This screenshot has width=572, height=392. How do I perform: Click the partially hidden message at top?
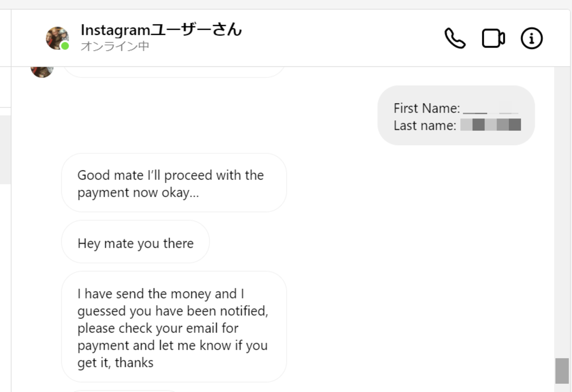coord(174,72)
